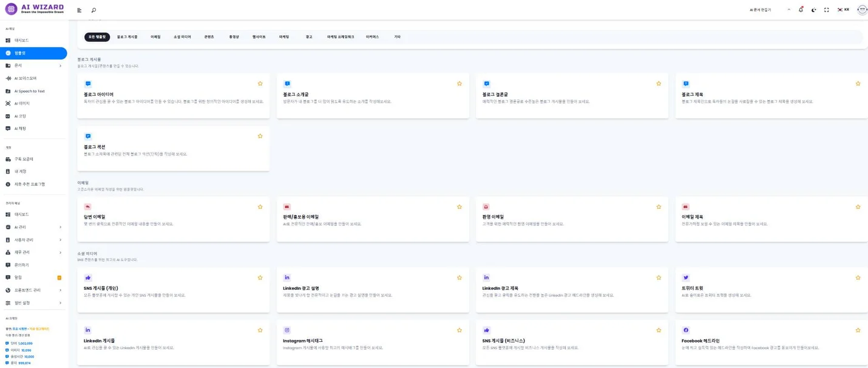Viewport: 868px width, 368px height.
Task: Switch to the 이메일 filter tab
Action: point(156,37)
